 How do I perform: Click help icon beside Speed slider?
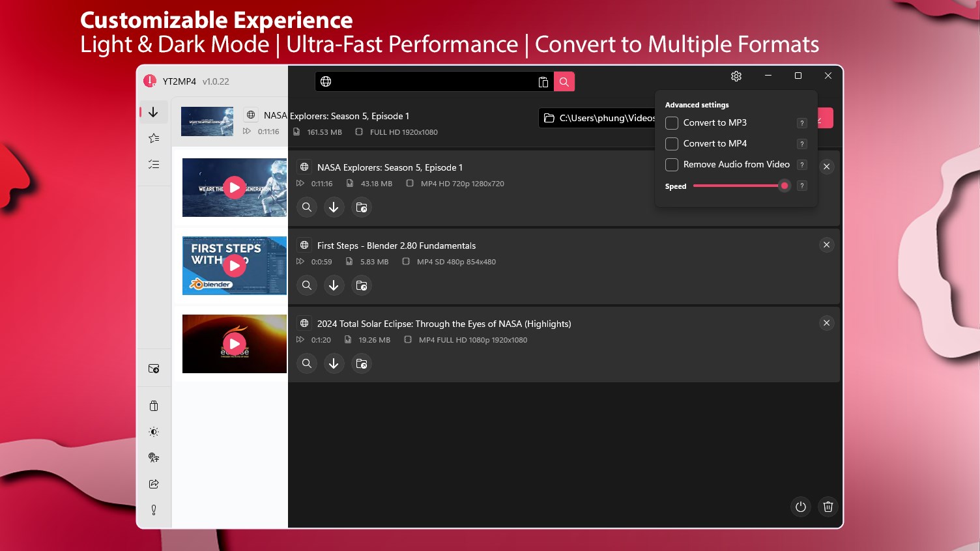point(802,186)
